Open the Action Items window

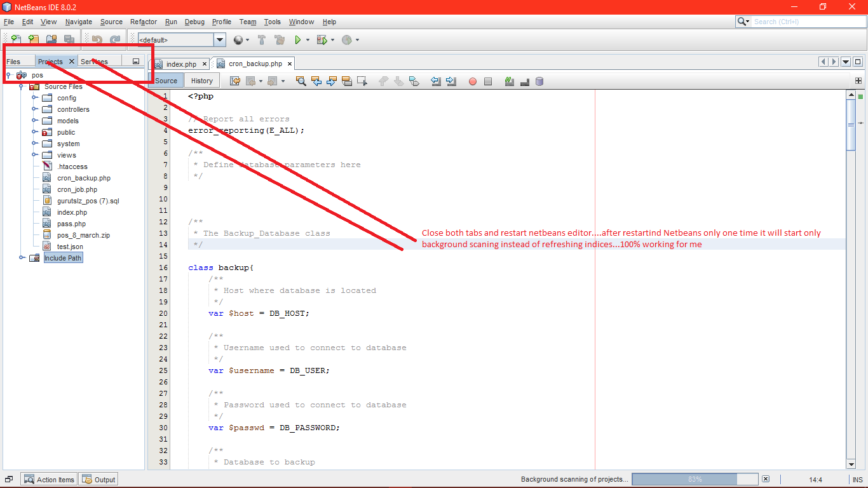[x=49, y=480]
